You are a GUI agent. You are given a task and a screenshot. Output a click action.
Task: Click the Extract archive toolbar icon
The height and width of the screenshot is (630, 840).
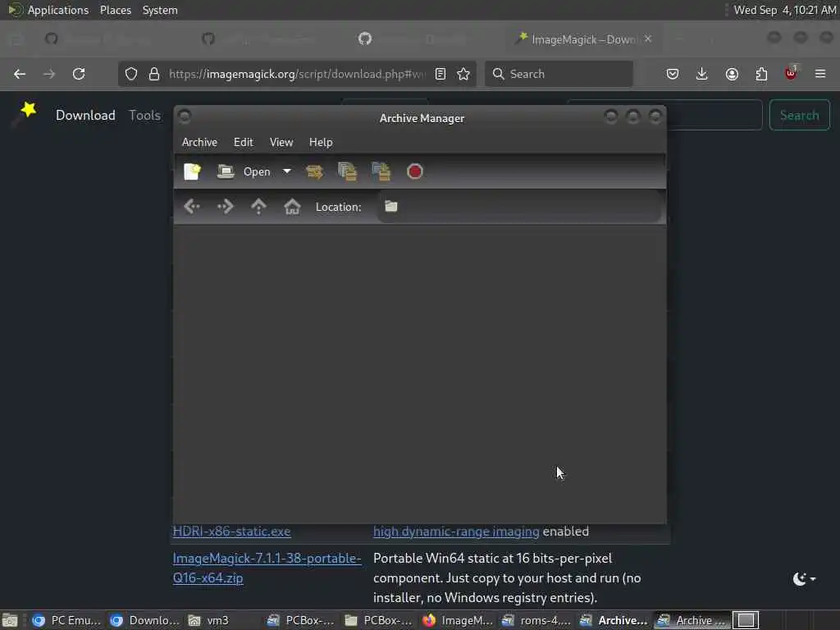(314, 171)
